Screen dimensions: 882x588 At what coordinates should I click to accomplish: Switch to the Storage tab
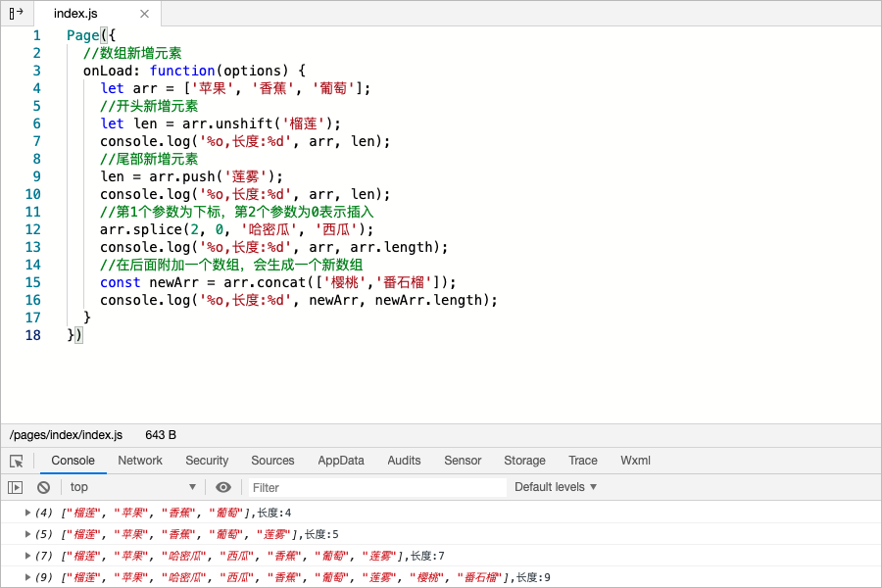(525, 461)
